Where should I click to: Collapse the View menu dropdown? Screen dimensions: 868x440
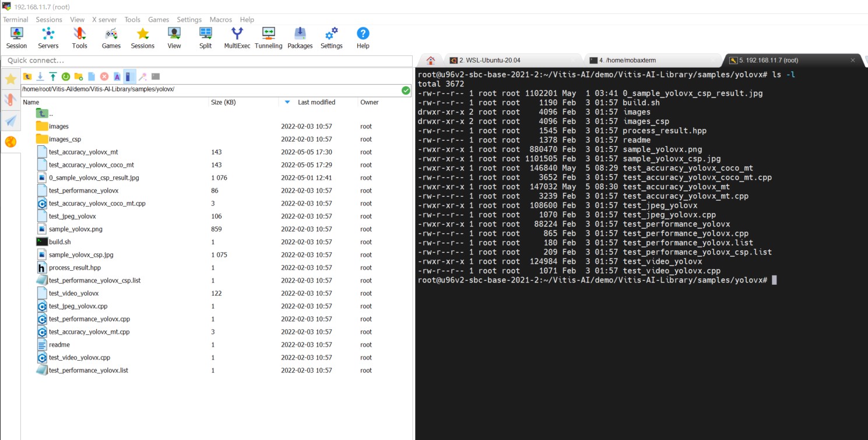pyautogui.click(x=77, y=19)
